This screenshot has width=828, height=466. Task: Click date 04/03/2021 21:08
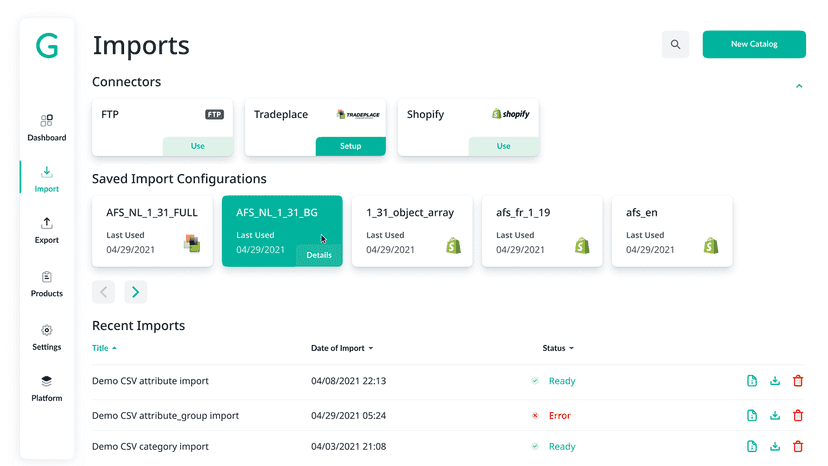pos(349,446)
